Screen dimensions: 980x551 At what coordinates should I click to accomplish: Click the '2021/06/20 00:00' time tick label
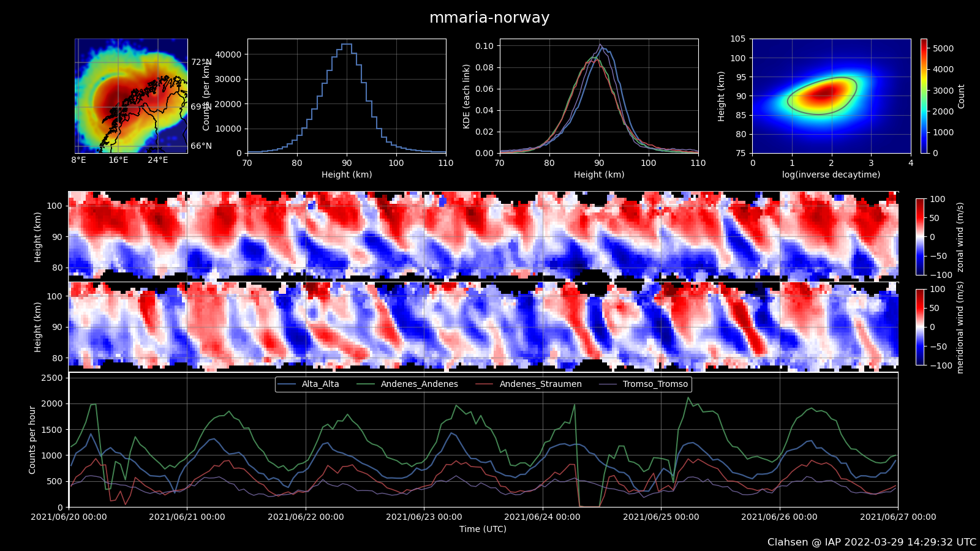tap(69, 517)
